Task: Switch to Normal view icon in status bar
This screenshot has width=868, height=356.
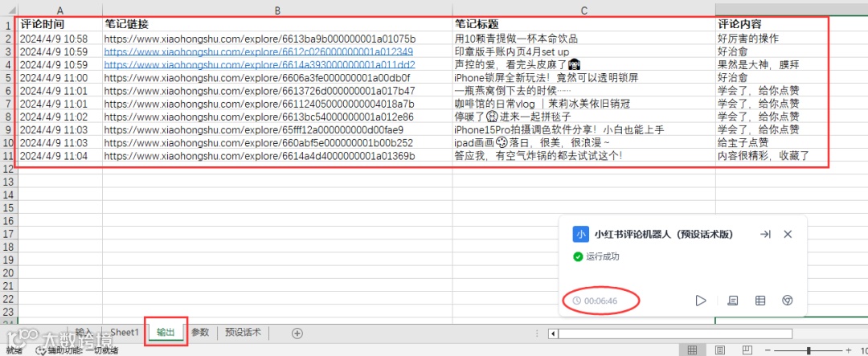Action: coord(692,350)
